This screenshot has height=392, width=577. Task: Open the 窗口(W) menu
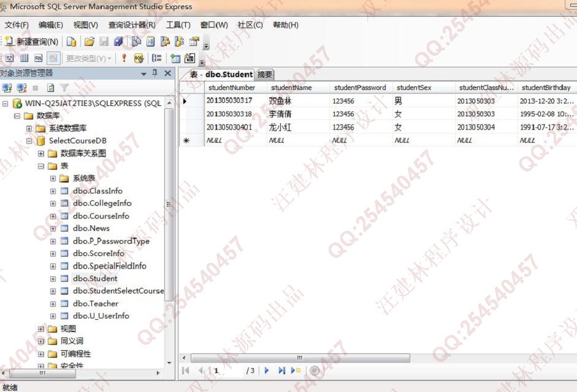214,25
